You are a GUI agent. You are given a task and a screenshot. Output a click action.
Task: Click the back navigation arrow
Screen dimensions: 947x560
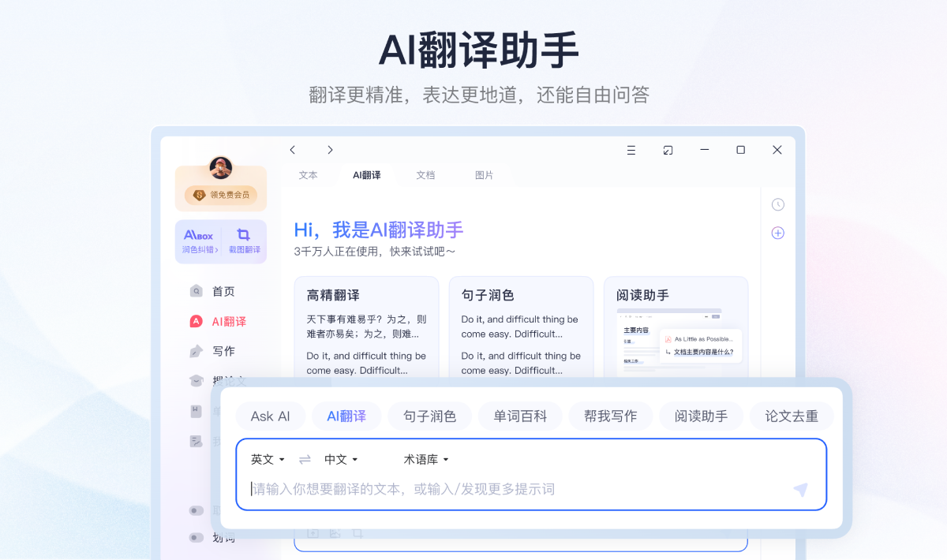tap(293, 149)
